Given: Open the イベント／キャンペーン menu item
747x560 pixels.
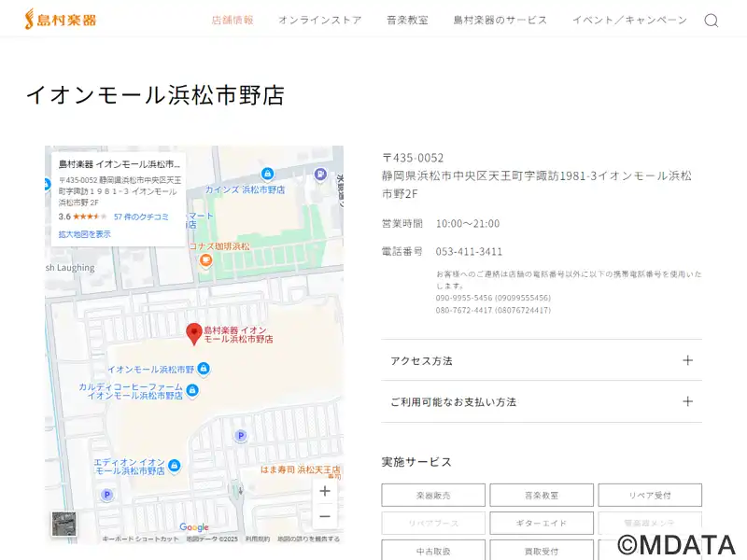Looking at the screenshot, I should point(629,20).
